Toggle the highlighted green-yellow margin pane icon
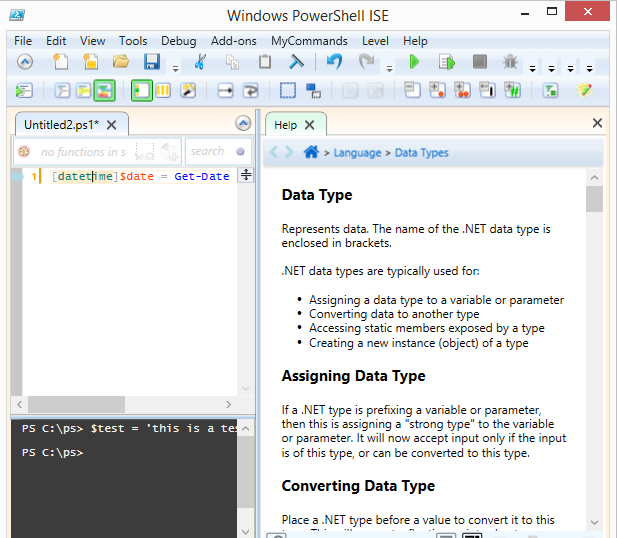Viewport: 617px width, 538px height. point(142,91)
